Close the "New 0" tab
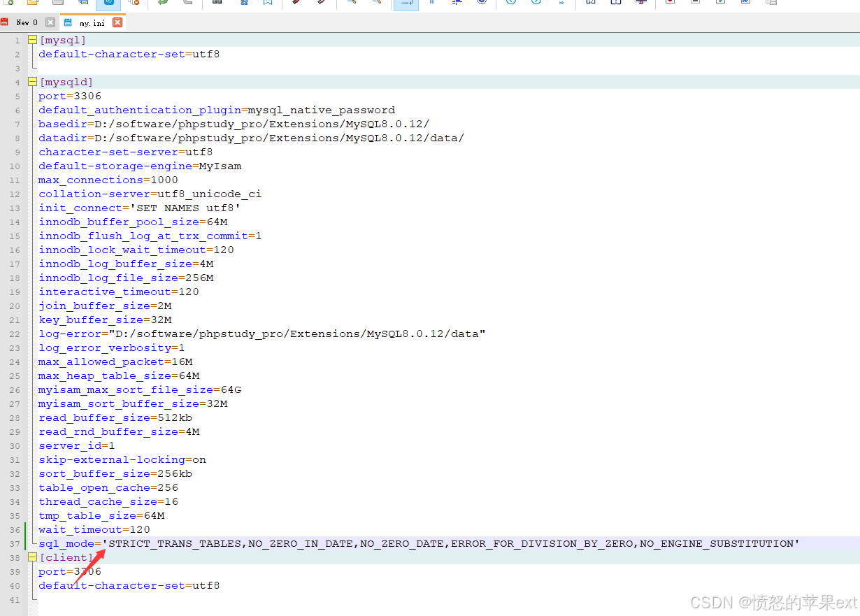This screenshot has height=616, width=860. click(50, 22)
